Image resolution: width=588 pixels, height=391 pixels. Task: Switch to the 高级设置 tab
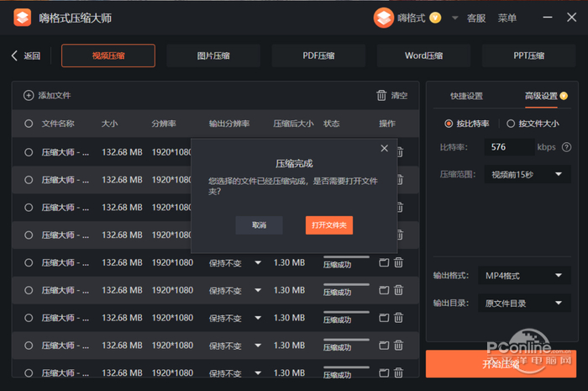tap(541, 96)
